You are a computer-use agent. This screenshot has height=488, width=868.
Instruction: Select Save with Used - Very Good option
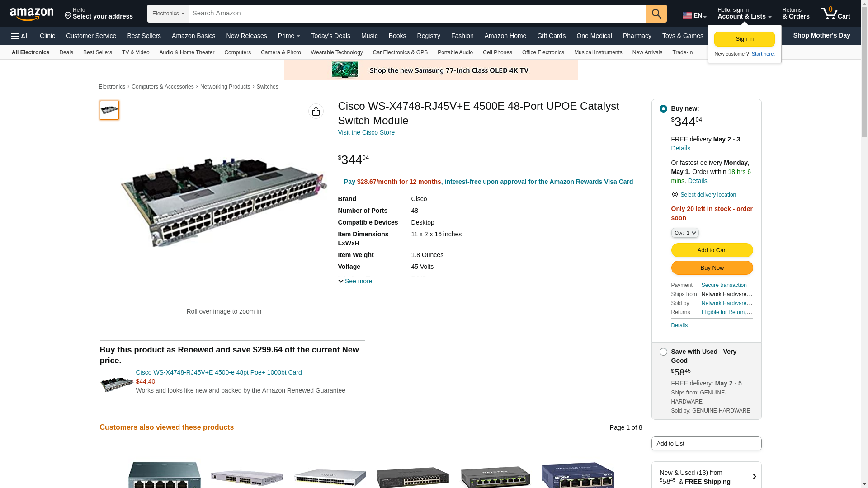(x=663, y=352)
